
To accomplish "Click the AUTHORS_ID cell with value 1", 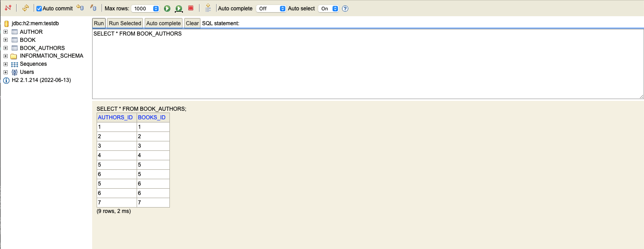I will click(117, 127).
